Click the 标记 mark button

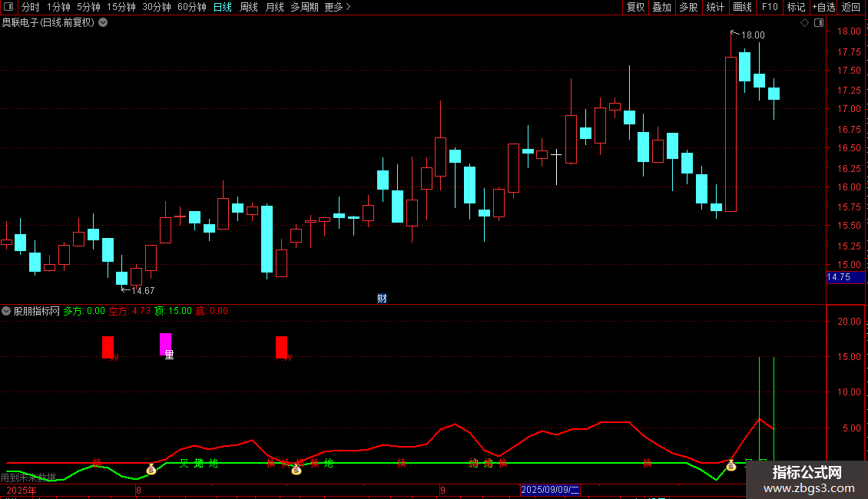click(x=796, y=7)
